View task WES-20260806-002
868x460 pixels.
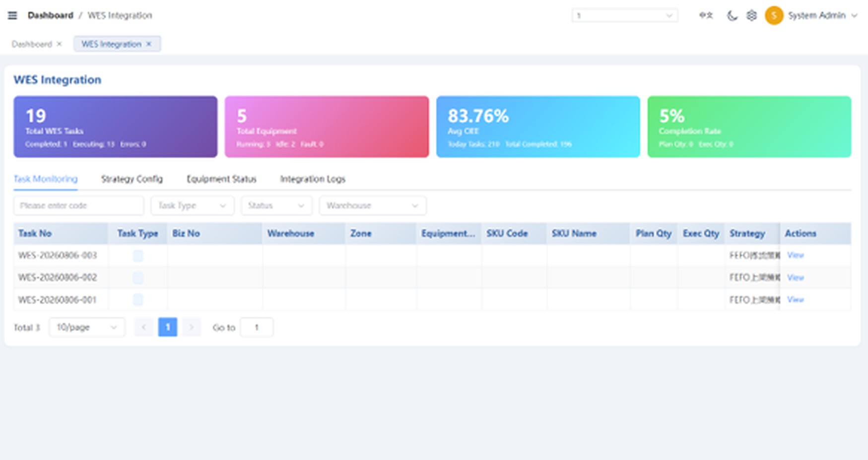[795, 277]
